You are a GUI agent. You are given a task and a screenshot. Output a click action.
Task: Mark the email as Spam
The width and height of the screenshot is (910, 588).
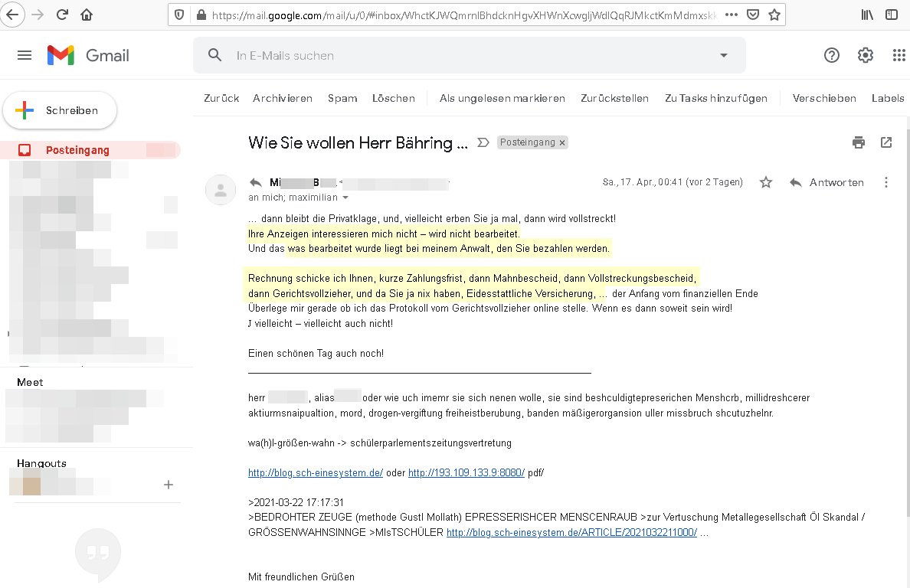[342, 98]
